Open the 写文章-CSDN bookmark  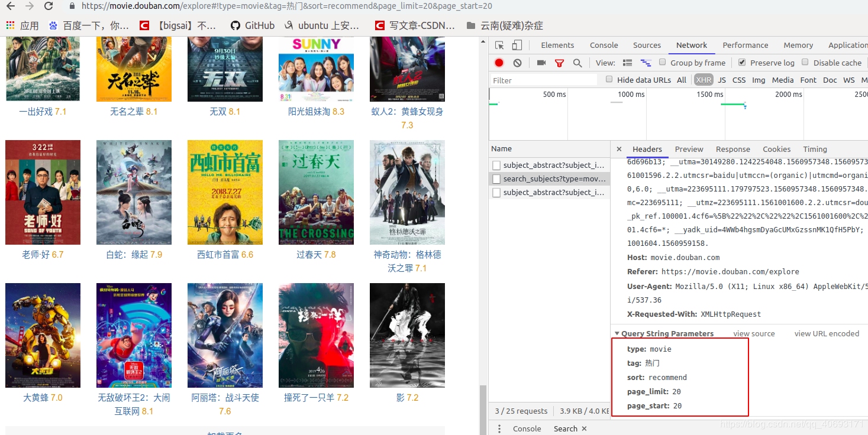click(x=416, y=25)
